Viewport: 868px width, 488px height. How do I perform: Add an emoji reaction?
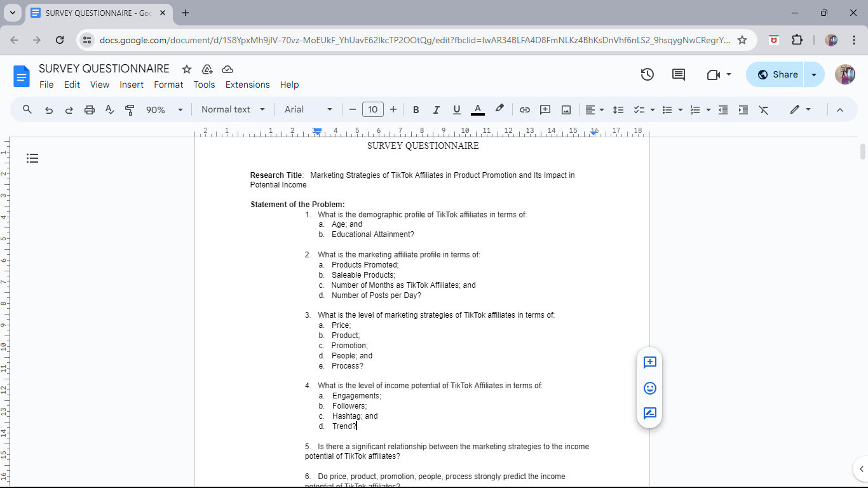pyautogui.click(x=649, y=388)
